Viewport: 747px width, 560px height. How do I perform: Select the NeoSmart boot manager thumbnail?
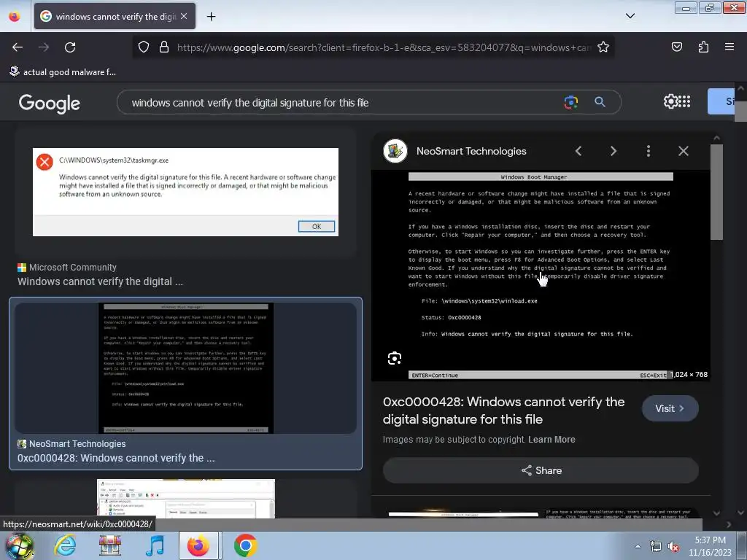185,368
